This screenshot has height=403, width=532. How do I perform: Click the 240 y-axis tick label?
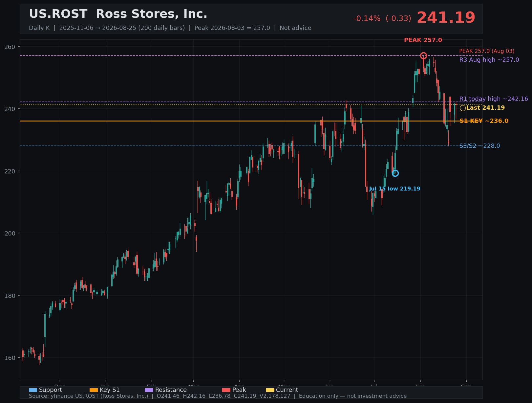coord(10,109)
